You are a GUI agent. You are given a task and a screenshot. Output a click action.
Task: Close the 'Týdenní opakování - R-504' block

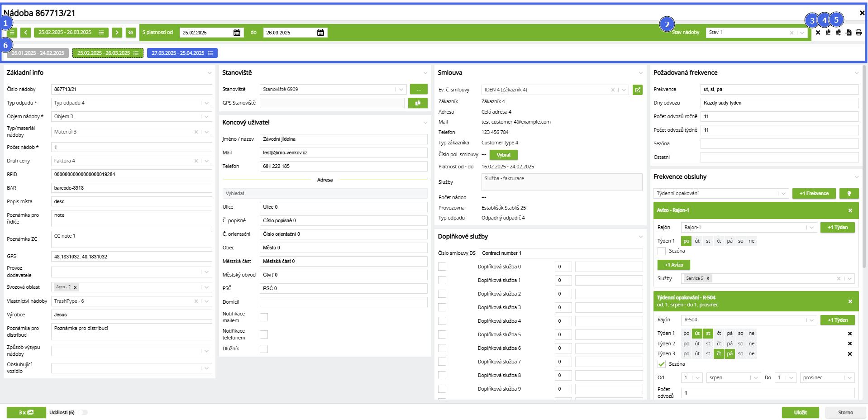pyautogui.click(x=850, y=301)
